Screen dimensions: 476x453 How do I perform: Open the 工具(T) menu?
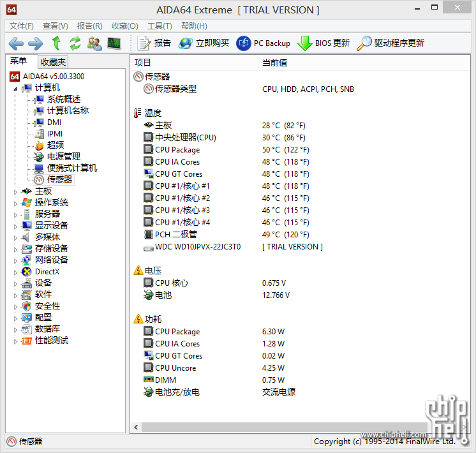[160, 26]
